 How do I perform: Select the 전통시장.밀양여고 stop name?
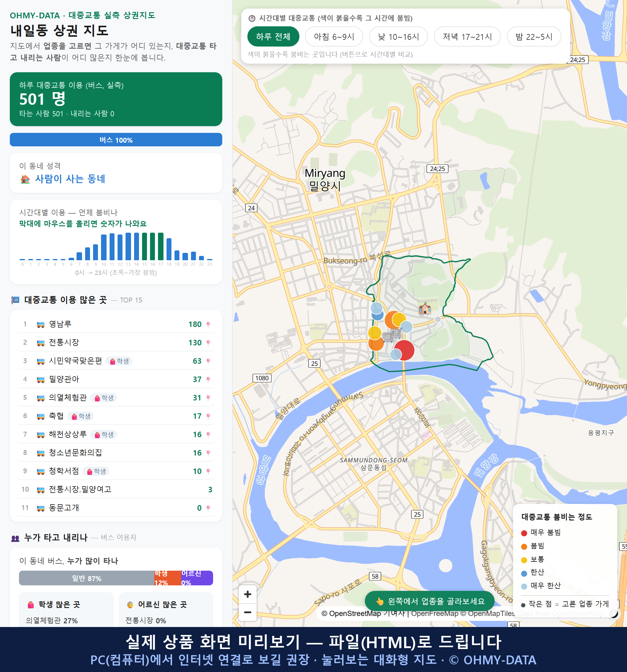point(80,490)
